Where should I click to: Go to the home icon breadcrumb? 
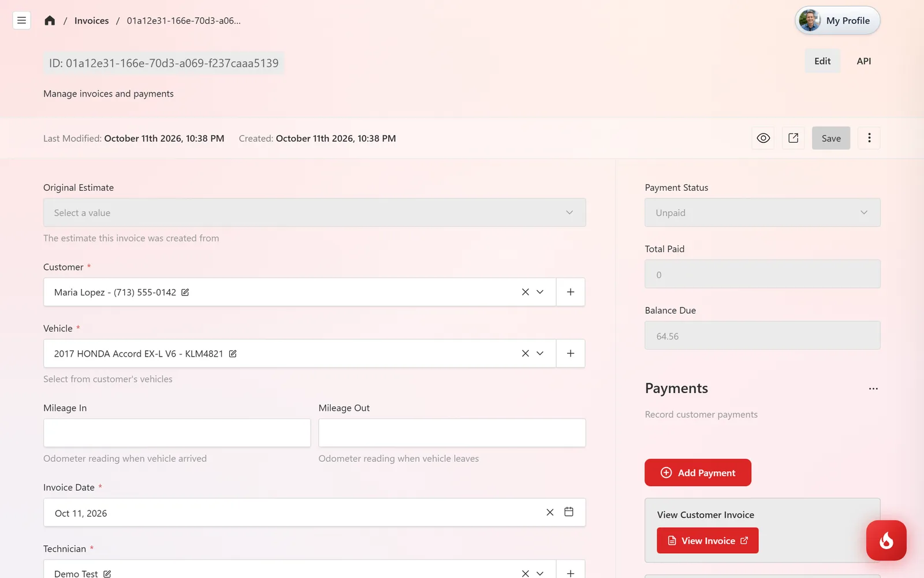pos(50,21)
